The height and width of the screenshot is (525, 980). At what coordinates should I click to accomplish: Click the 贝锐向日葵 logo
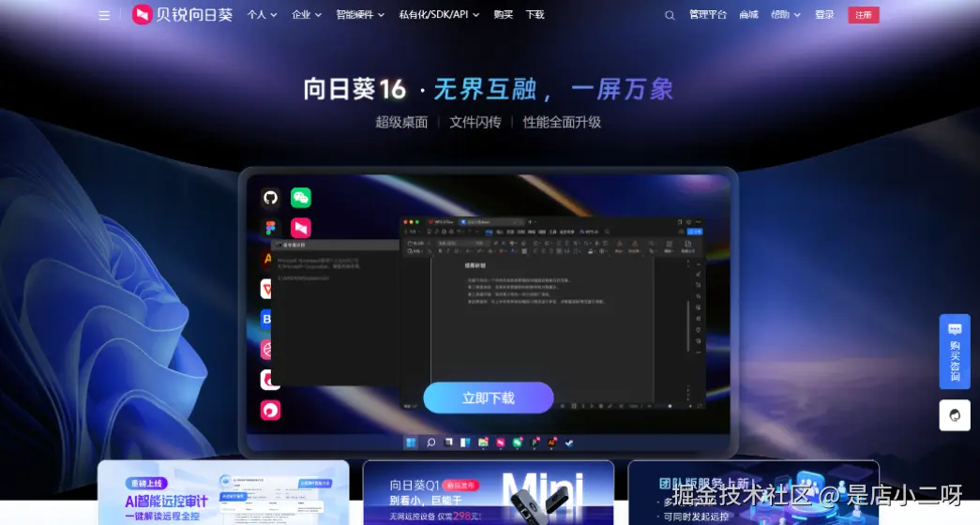tap(183, 14)
